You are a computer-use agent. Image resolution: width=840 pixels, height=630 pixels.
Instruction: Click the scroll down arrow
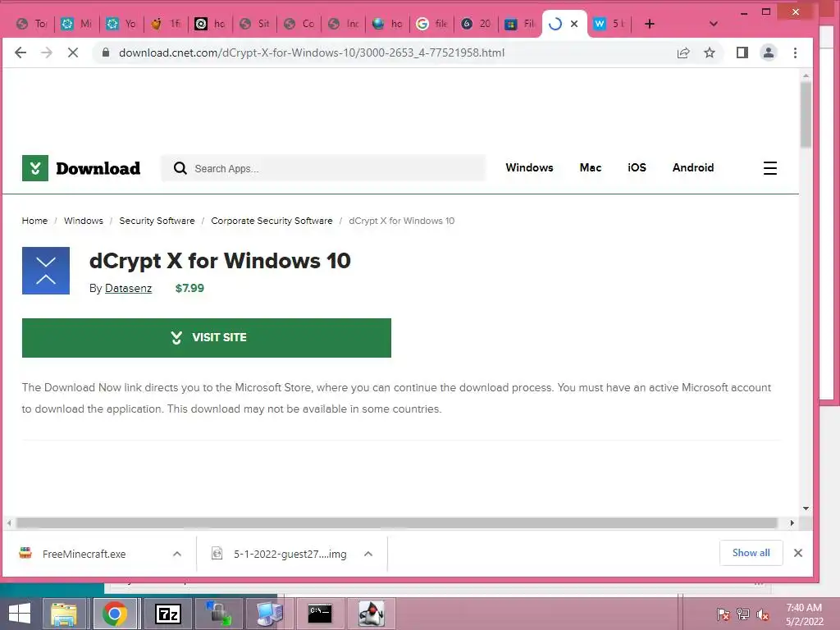pos(806,509)
